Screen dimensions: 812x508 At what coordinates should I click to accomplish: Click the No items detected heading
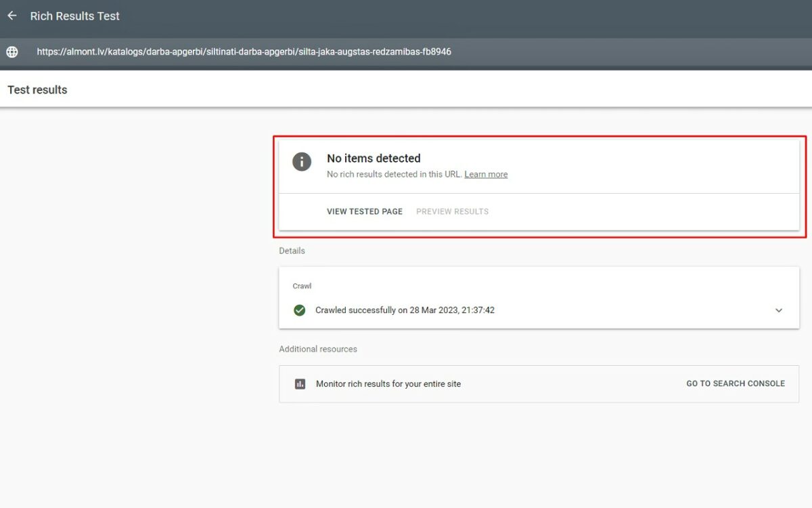pos(374,158)
